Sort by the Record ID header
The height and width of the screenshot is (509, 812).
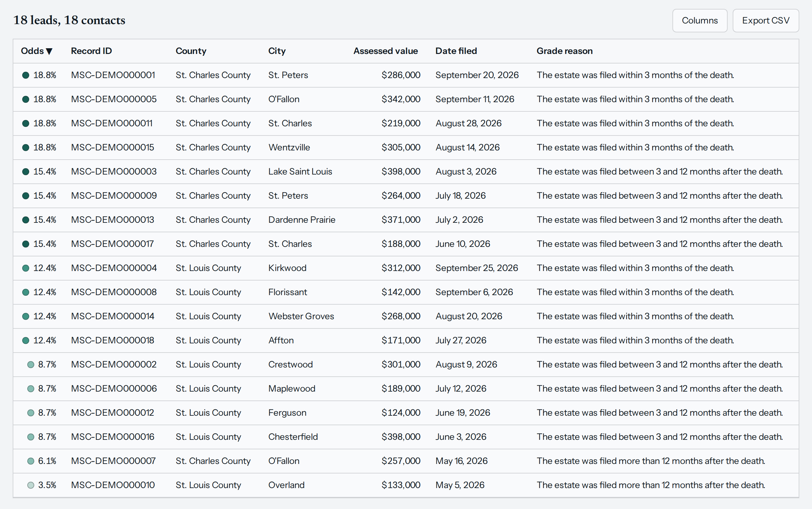tap(91, 51)
